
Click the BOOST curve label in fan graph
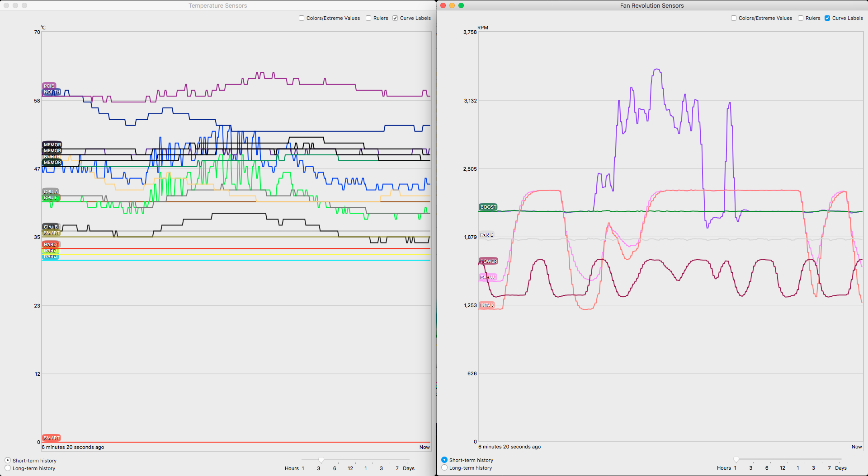click(488, 207)
